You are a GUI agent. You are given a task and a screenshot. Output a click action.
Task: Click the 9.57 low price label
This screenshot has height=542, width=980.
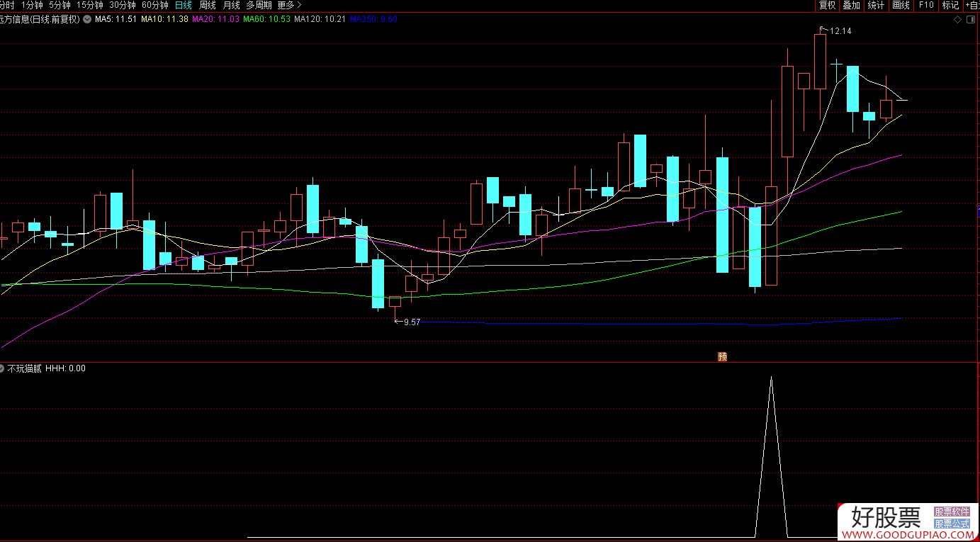412,322
